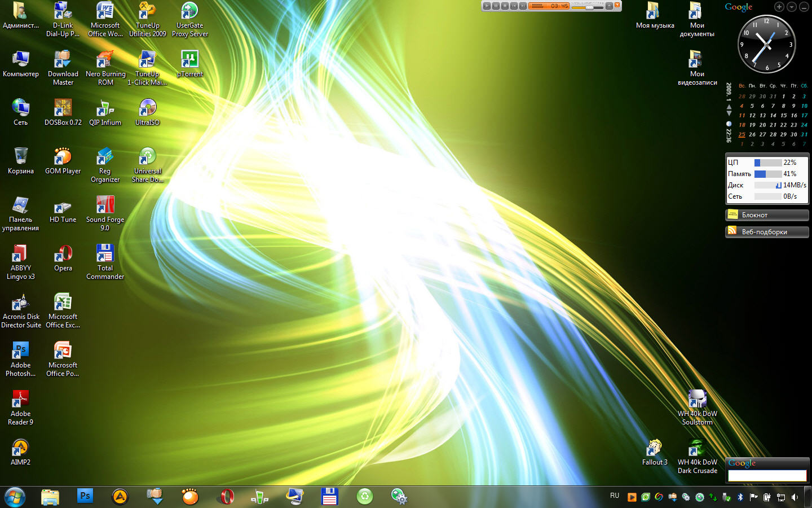The width and height of the screenshot is (812, 508).
Task: Launch the QIP Infium desktop icon
Action: pos(105,112)
